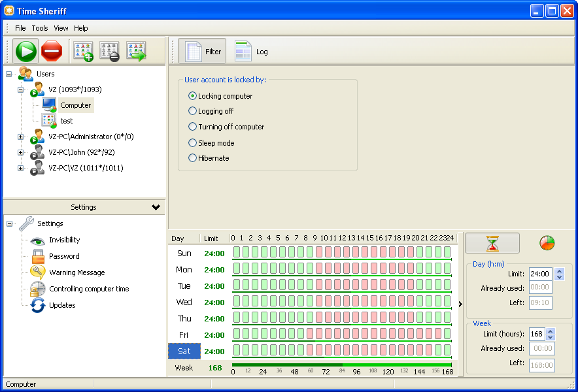Image resolution: width=578 pixels, height=392 pixels.
Task: Click the Sun 24:00 limit value
Action: [214, 253]
